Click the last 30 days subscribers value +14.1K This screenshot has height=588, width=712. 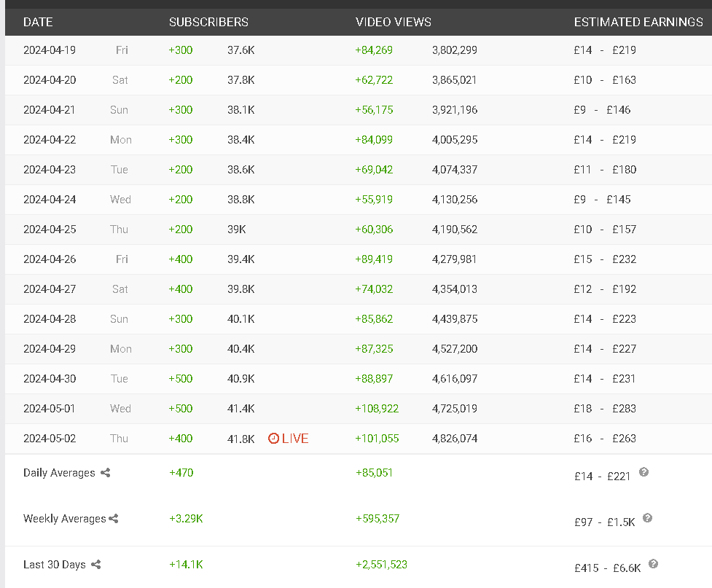[186, 565]
